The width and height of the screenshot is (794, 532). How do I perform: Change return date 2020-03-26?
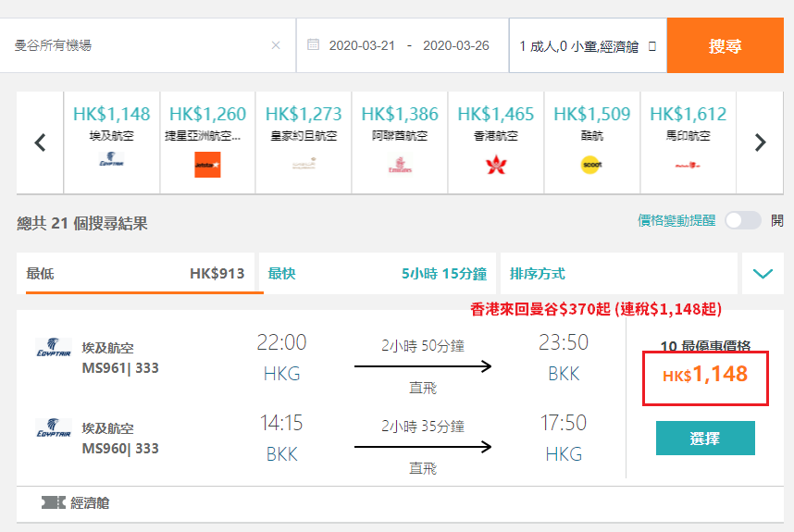(x=455, y=46)
